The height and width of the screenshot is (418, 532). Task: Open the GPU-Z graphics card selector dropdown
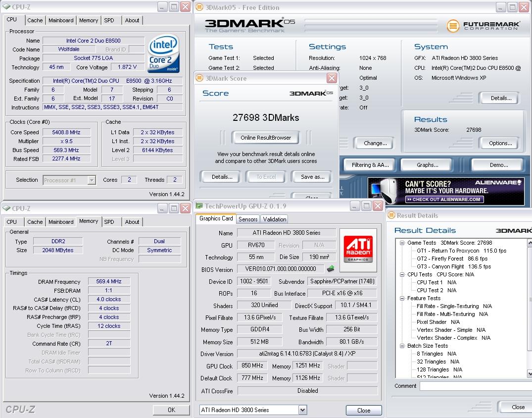tap(303, 410)
